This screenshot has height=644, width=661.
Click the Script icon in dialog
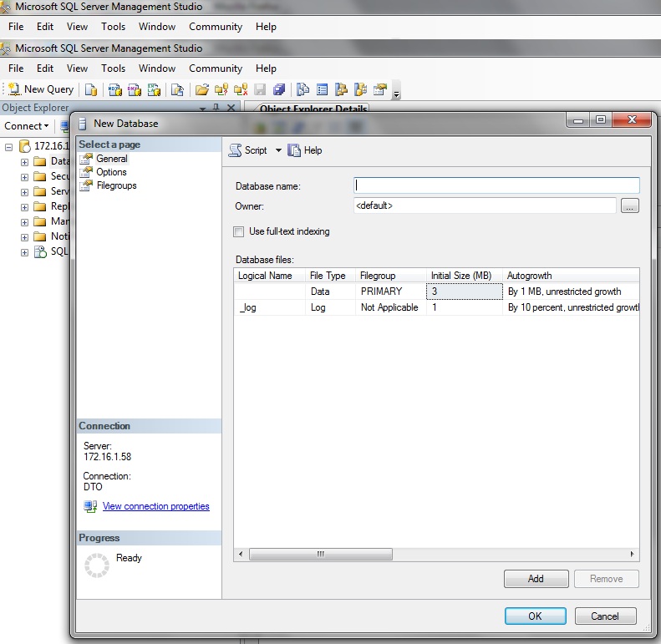click(236, 150)
